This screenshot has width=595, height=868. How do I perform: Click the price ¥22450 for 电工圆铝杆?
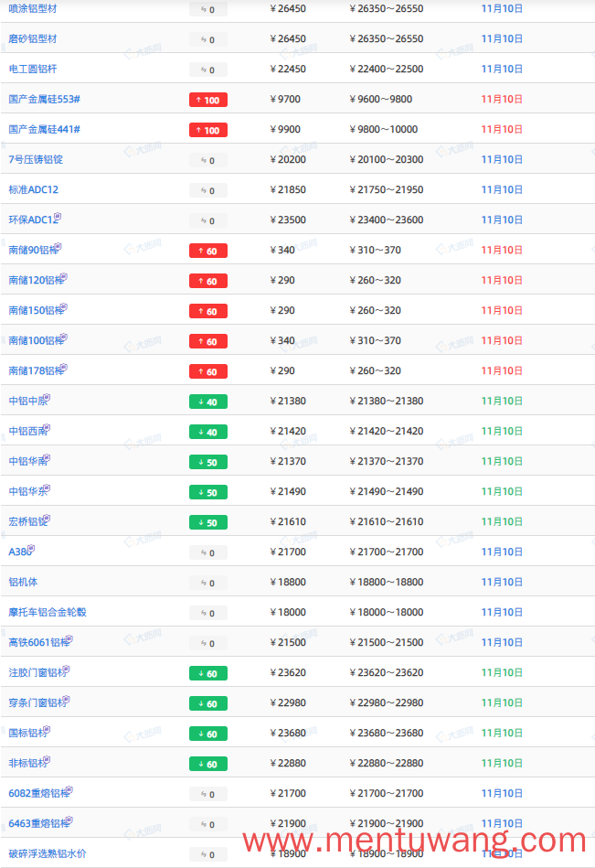288,70
